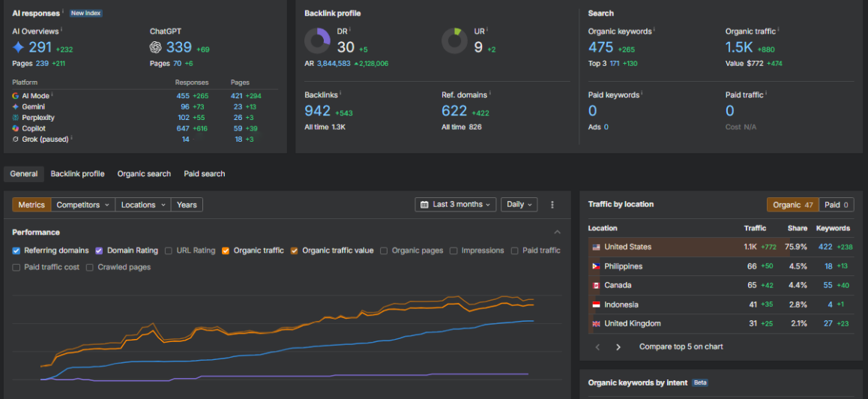868x399 pixels.
Task: Click the New index badge
Action: (85, 13)
